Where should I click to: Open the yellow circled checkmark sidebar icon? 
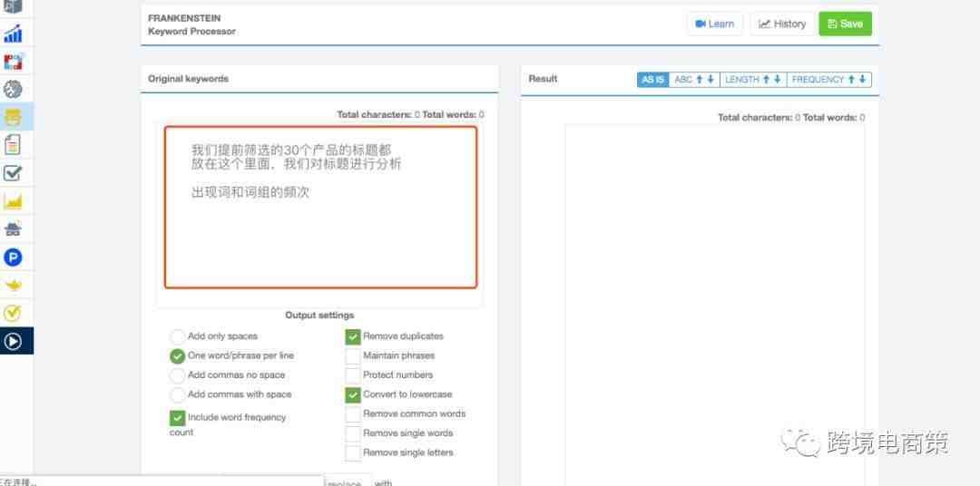13,312
